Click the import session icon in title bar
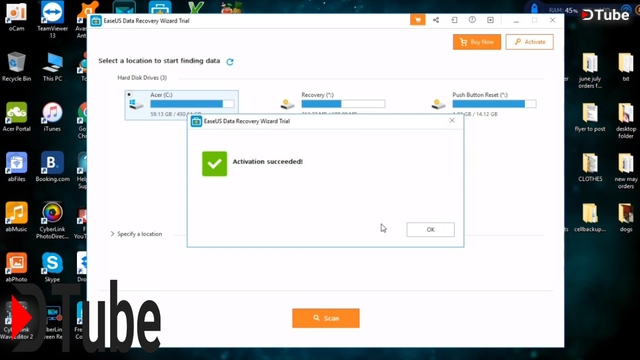The height and width of the screenshot is (360, 640). [x=454, y=20]
